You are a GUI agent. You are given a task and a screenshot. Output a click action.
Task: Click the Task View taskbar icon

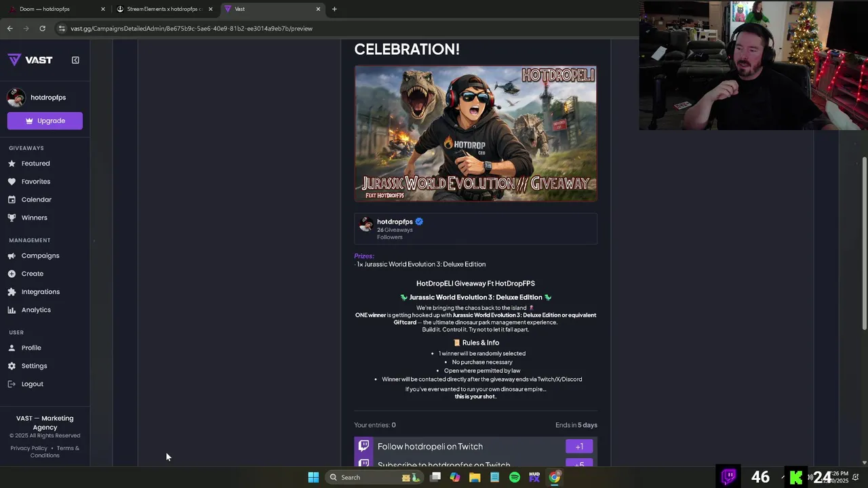(435, 477)
